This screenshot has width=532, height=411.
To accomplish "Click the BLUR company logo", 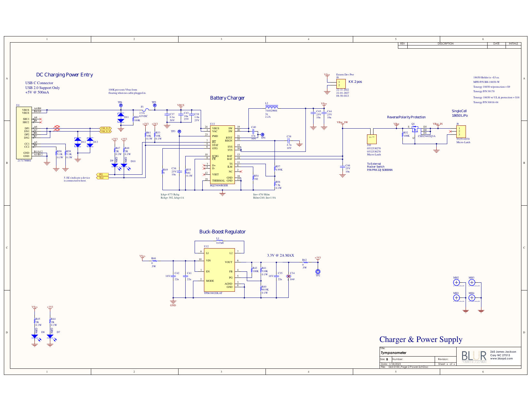I will (x=474, y=356).
